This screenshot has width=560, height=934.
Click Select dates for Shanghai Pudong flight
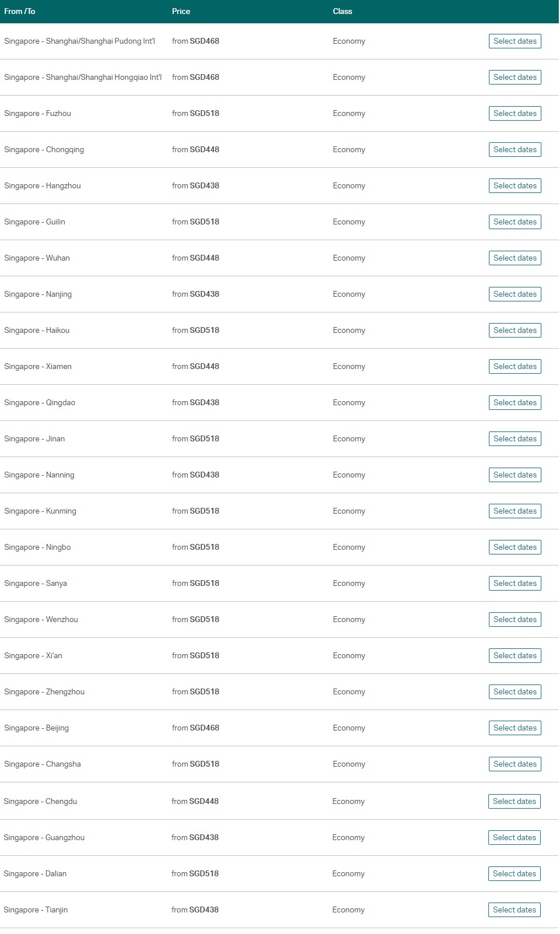[x=515, y=41]
